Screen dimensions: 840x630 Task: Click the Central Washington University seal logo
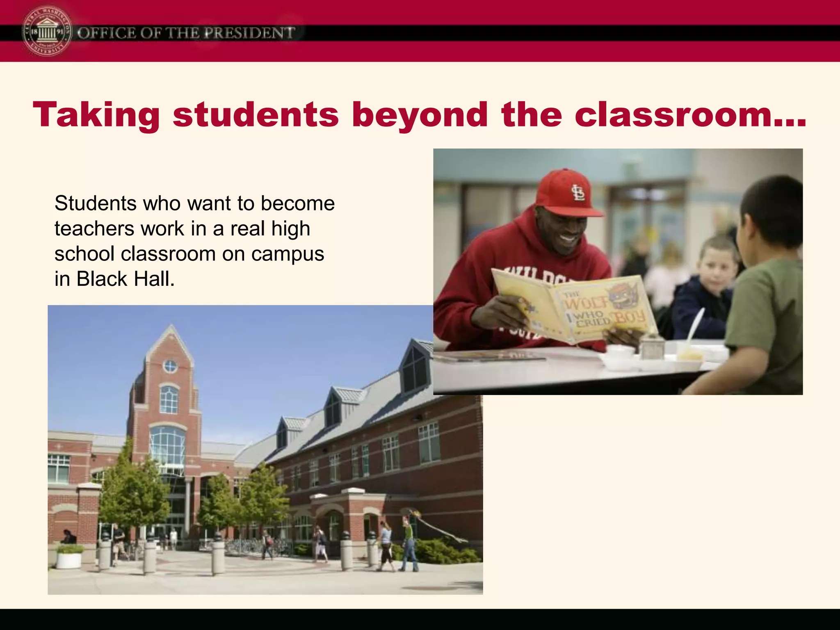pyautogui.click(x=46, y=32)
